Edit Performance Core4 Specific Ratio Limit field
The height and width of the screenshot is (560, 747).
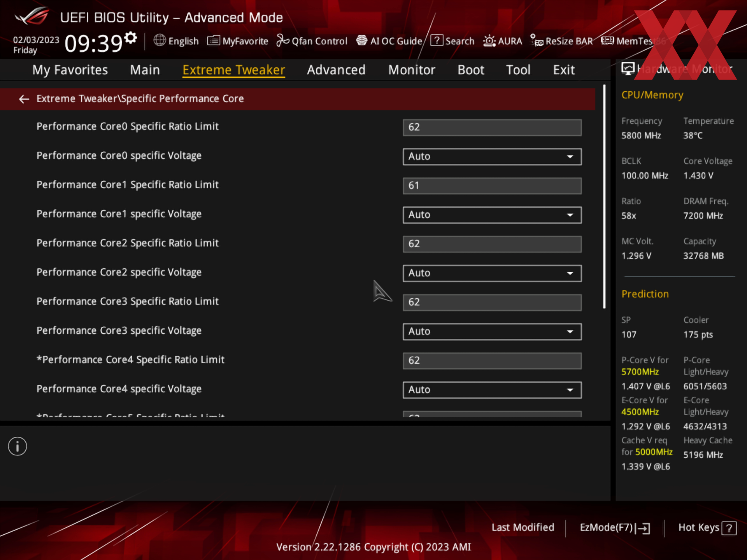(492, 360)
